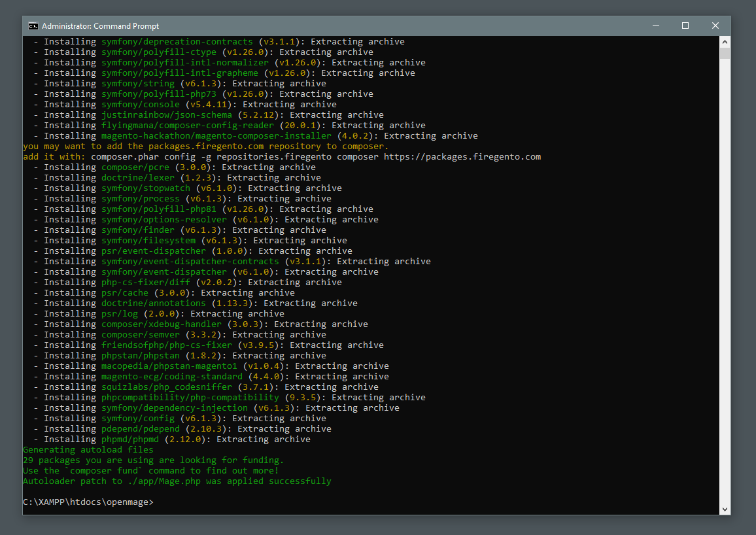Click the 'composer fund' command hint line
The height and width of the screenshot is (535, 756).
[151, 471]
